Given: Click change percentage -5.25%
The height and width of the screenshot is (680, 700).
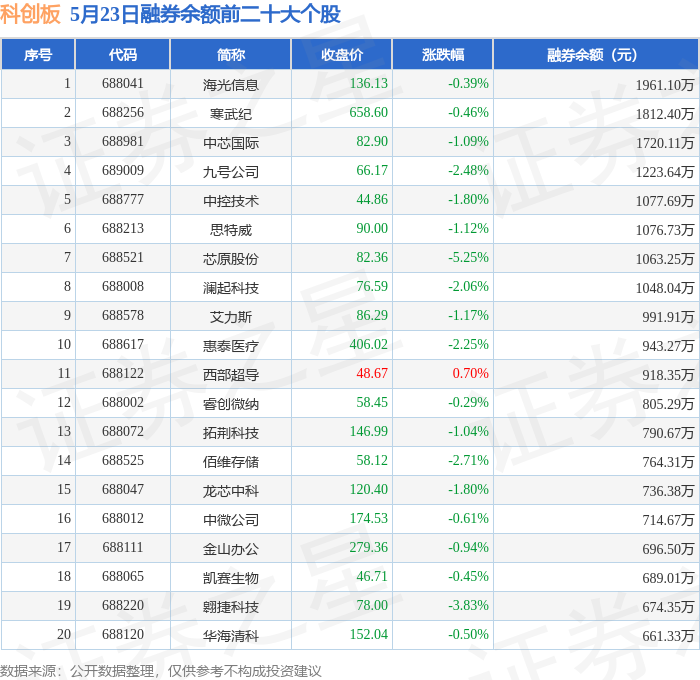Looking at the screenshot, I should [x=468, y=258].
